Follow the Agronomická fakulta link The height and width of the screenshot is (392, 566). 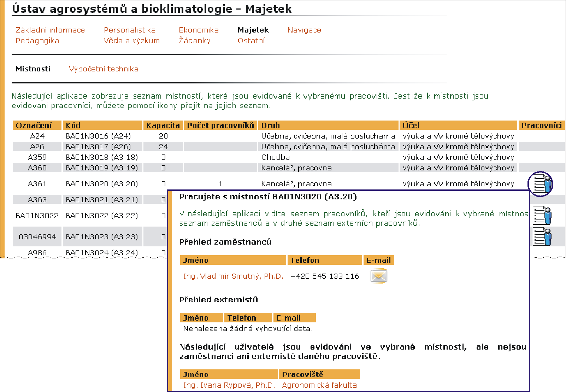pos(319,385)
